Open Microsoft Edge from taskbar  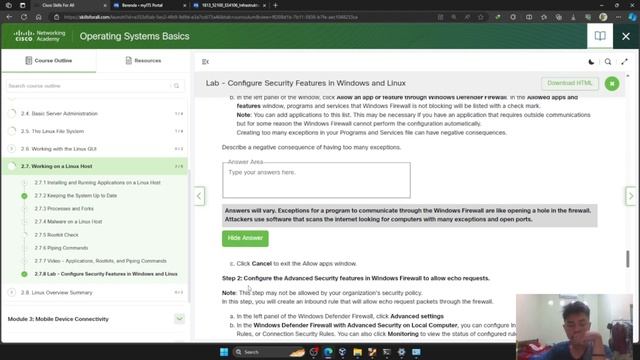click(x=328, y=352)
